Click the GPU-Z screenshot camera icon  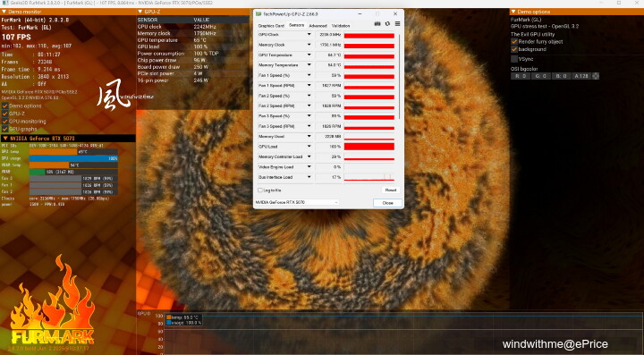point(377,24)
